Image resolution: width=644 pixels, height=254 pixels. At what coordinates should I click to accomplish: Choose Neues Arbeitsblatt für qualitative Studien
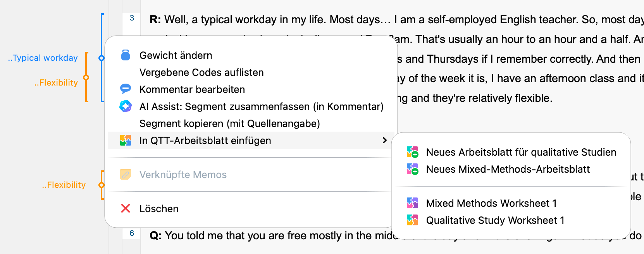point(521,152)
